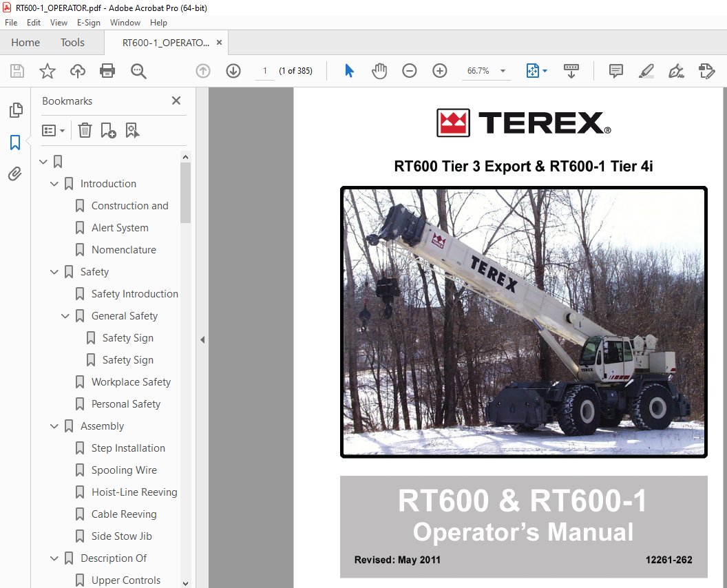Add a new bookmark icon
Screen dimensions: 727x588
(109, 130)
